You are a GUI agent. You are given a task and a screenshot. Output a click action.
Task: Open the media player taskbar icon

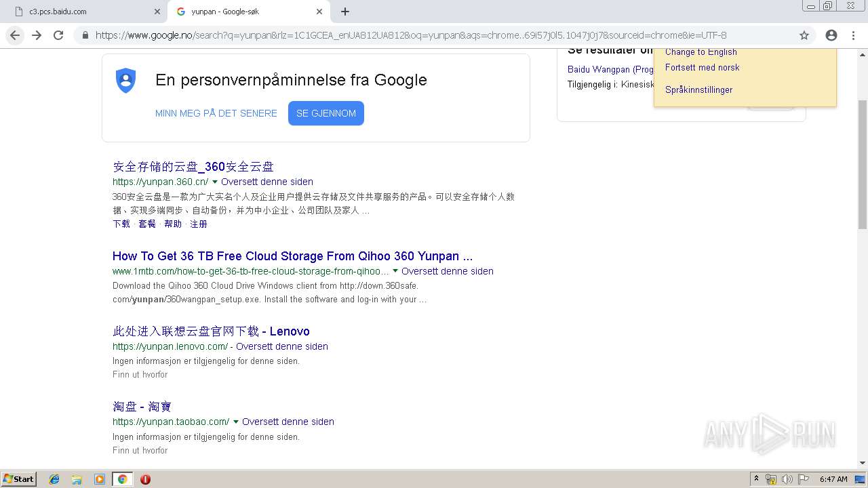100,479
